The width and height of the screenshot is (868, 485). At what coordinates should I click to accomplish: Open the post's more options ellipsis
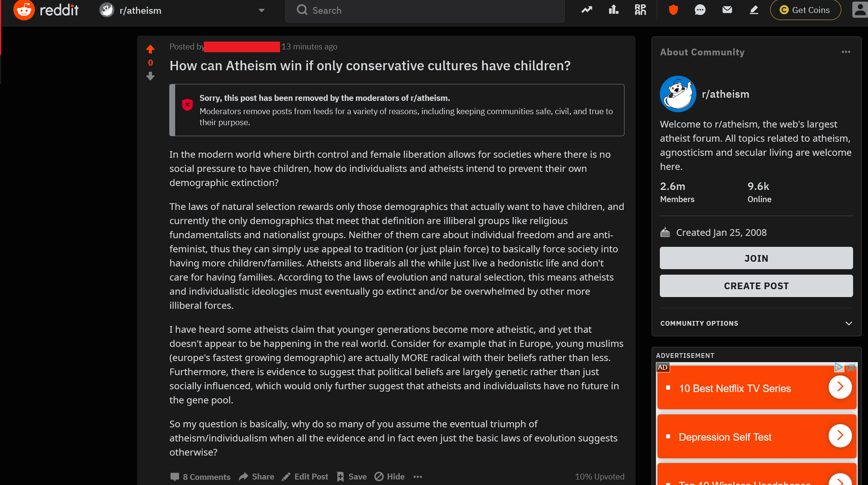click(418, 477)
